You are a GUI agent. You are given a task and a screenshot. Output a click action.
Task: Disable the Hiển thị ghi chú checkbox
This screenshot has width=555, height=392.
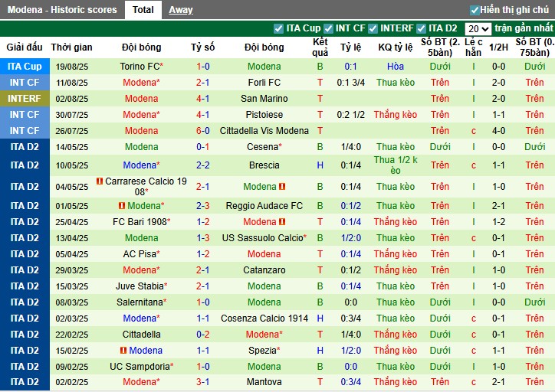pos(475,10)
